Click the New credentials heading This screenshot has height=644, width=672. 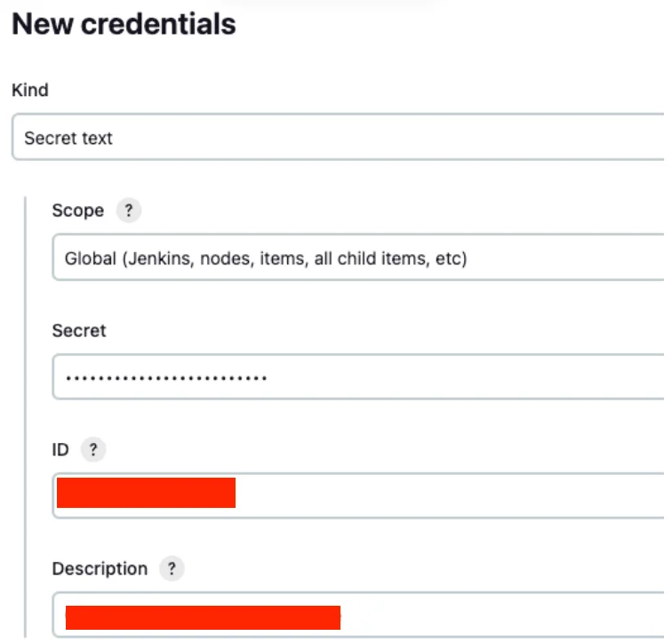[124, 24]
